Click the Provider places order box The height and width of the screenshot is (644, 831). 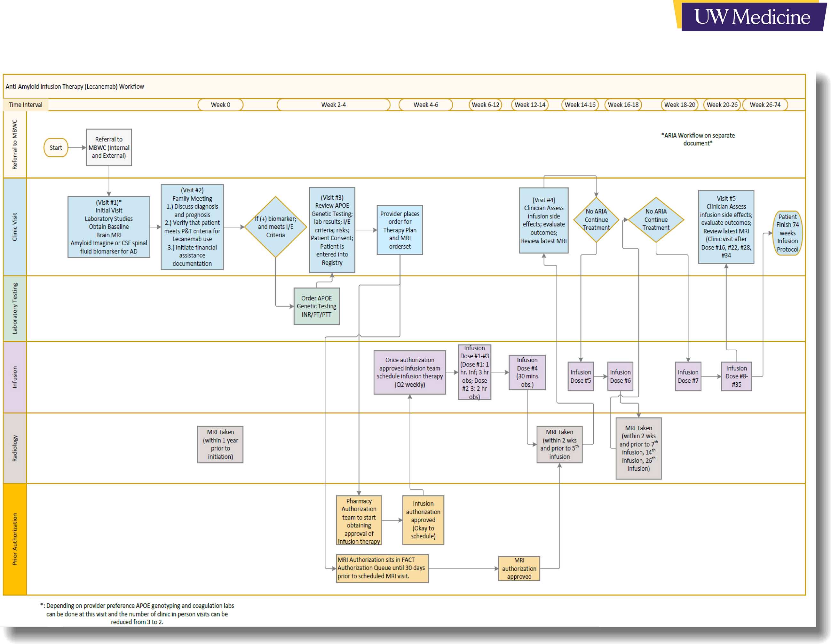click(x=400, y=230)
